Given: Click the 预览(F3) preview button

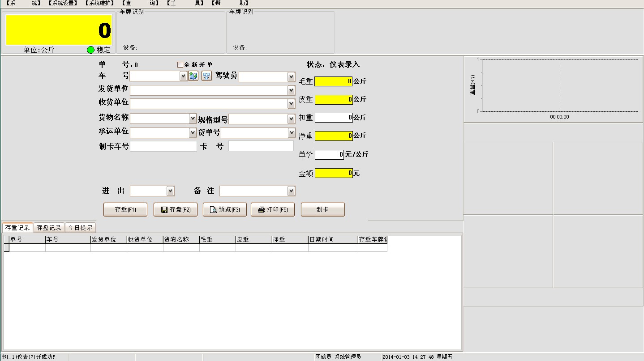Looking at the screenshot, I should pos(225,209).
